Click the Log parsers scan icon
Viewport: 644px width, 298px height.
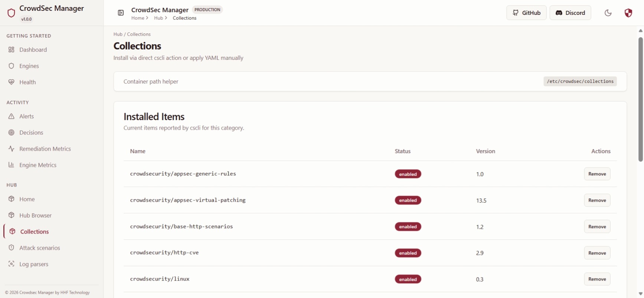[12, 264]
